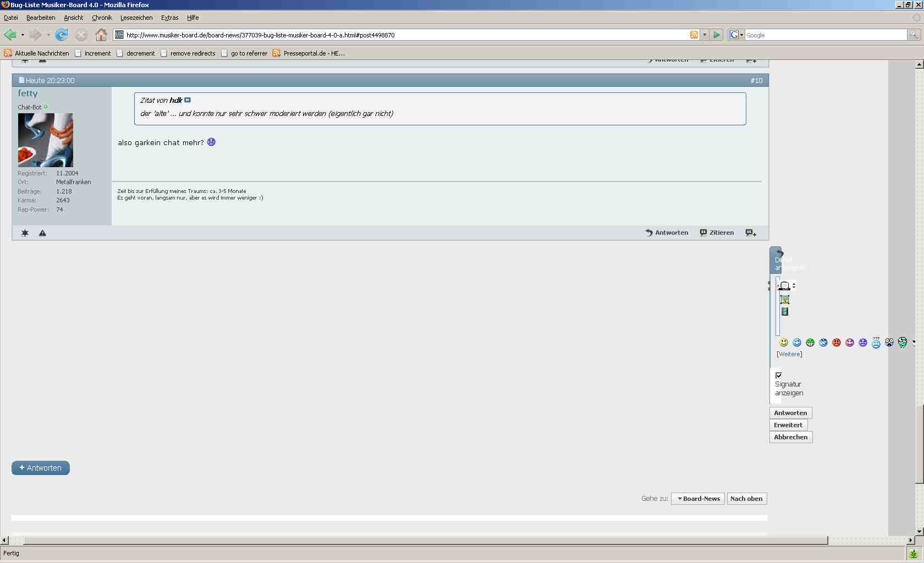924x563 pixels.
Task: Click the quote arrow icon next to hdk
Action: click(188, 100)
